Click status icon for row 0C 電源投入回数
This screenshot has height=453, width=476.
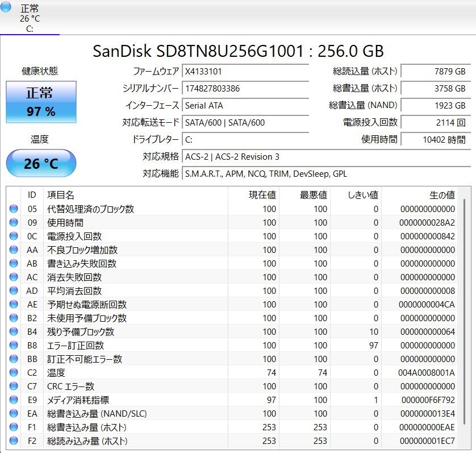pos(14,236)
